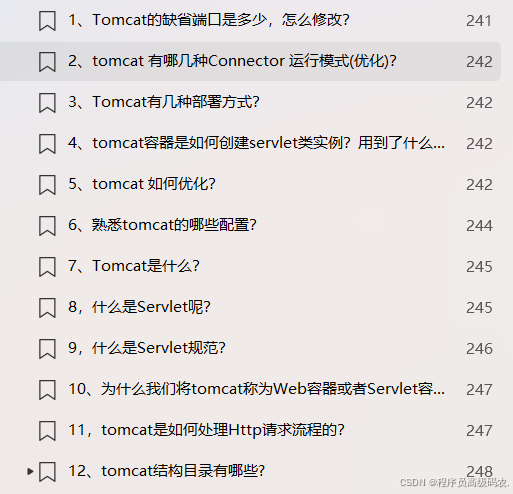Click bookmark icon next to item 3 部署方式
The height and width of the screenshot is (494, 513).
click(47, 103)
